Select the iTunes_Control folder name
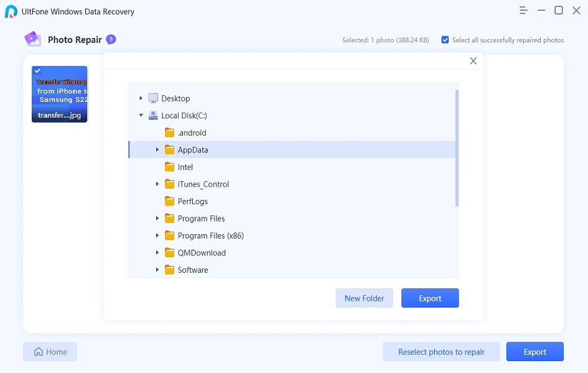This screenshot has height=373, width=588. coord(203,184)
